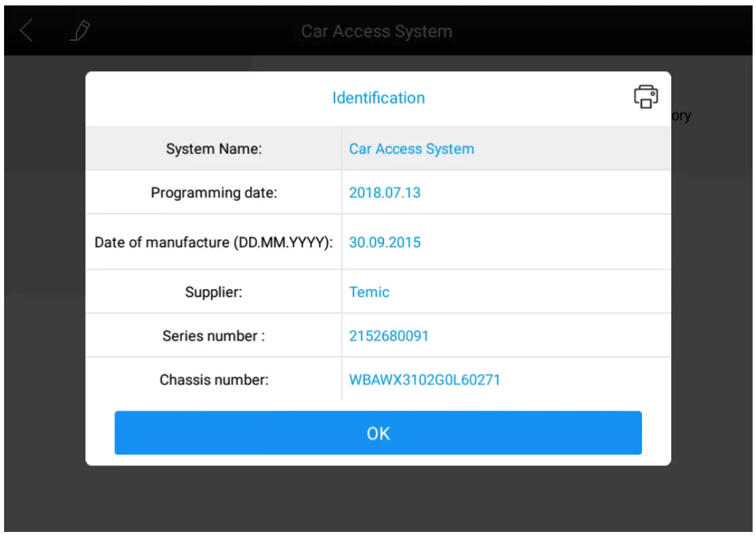Screen dimensions: 756x536
Task: Click the partially visible History label
Action: pos(682,115)
